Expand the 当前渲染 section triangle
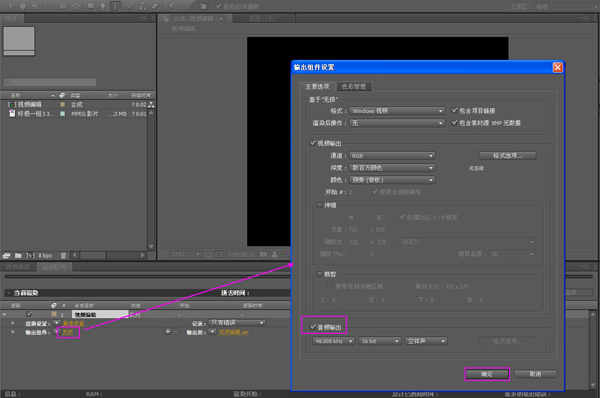Image resolution: width=600 pixels, height=398 pixels. [x=8, y=293]
